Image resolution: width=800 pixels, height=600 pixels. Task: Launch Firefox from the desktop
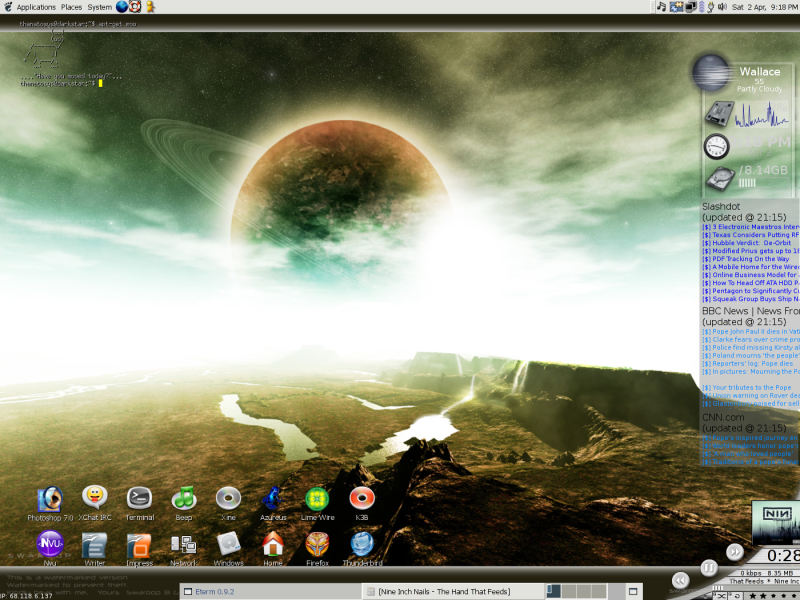[x=317, y=544]
